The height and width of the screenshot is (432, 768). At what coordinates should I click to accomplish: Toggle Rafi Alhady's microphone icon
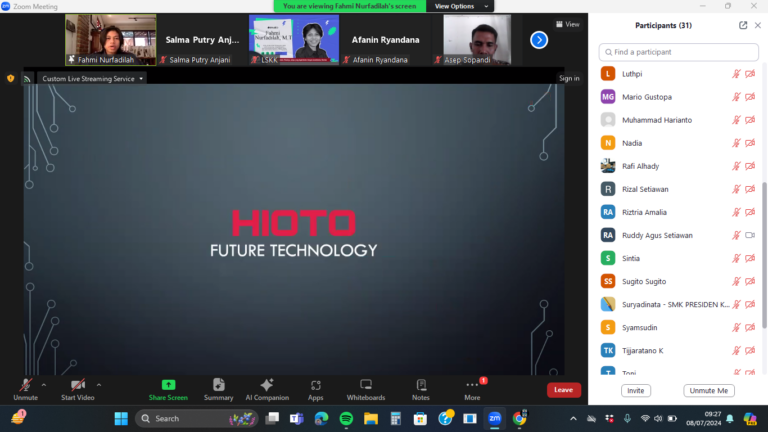736,166
